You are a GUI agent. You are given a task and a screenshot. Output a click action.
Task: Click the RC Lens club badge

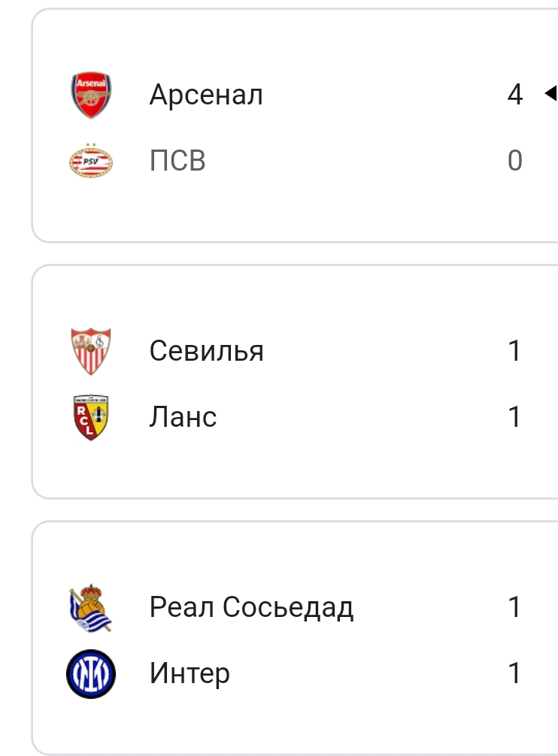(91, 417)
